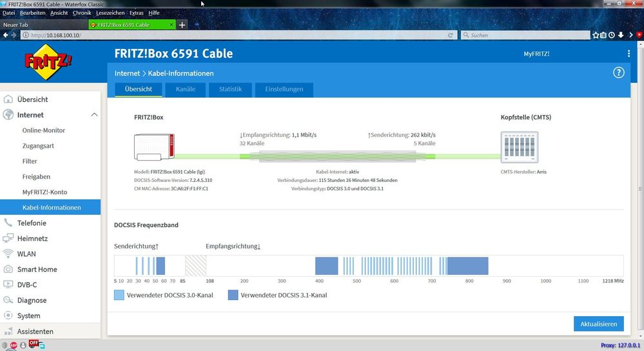Click the Verbindungsdauer value text

click(x=358, y=180)
